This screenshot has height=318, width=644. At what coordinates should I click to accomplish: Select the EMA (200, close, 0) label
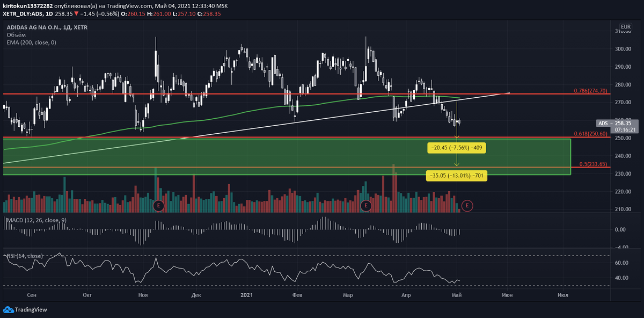click(x=31, y=42)
